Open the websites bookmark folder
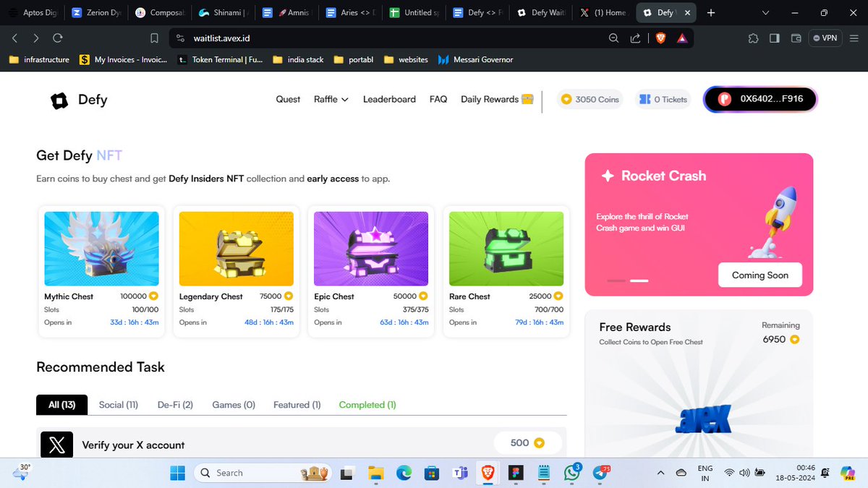This screenshot has height=488, width=868. [406, 59]
